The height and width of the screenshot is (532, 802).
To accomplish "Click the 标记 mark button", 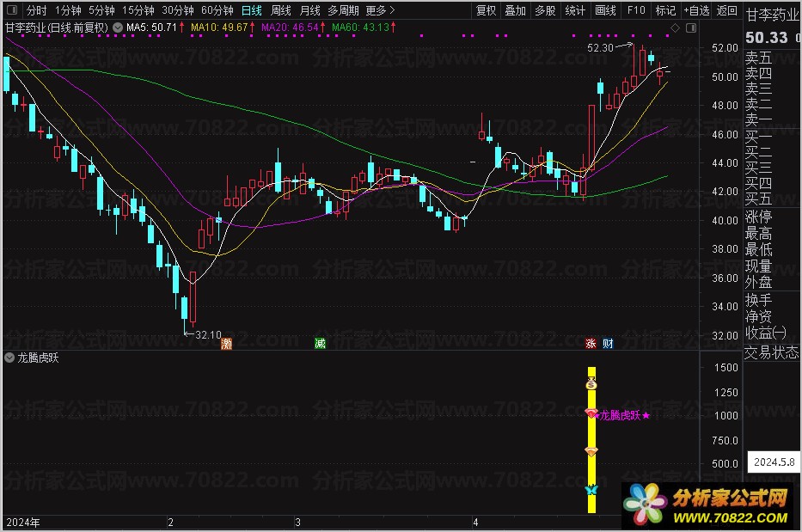I will [x=665, y=10].
